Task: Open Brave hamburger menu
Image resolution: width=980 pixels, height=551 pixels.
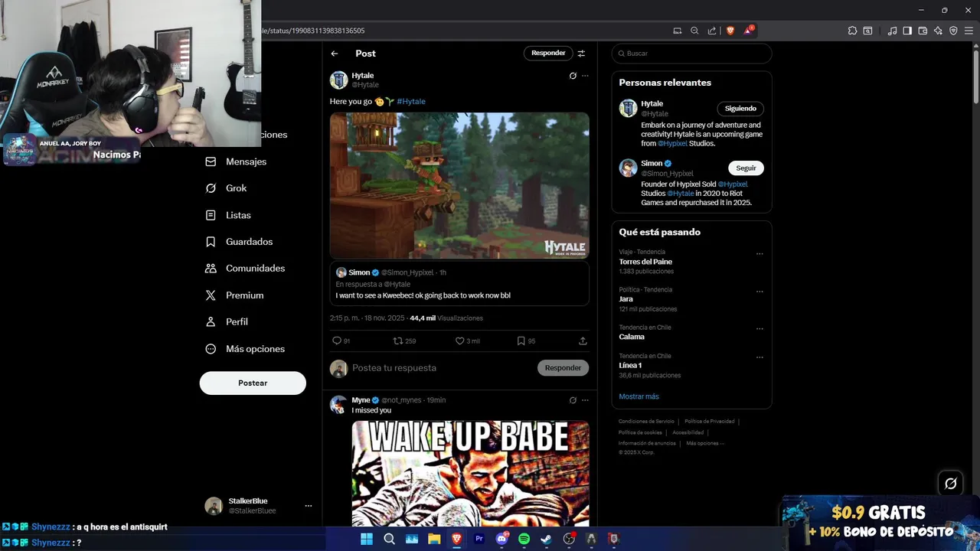Action: [969, 31]
